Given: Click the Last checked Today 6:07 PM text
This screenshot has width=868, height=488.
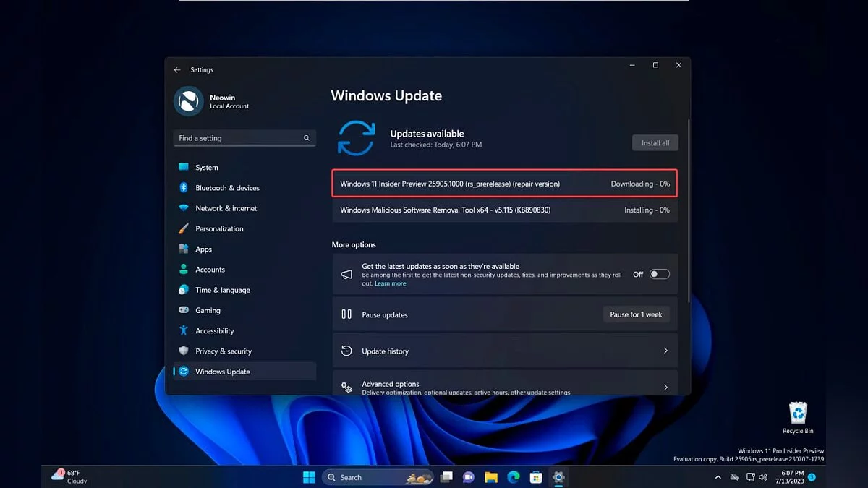Looking at the screenshot, I should (x=436, y=145).
